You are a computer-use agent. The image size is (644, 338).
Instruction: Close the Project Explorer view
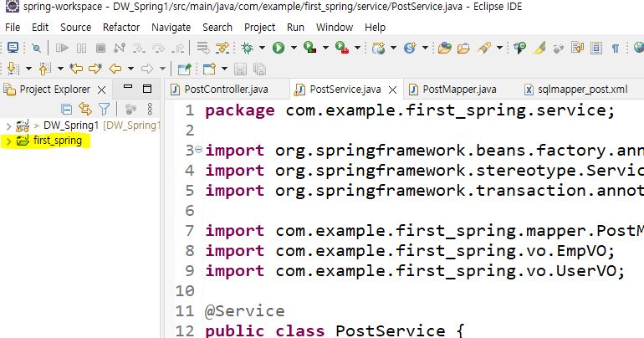[x=102, y=90]
